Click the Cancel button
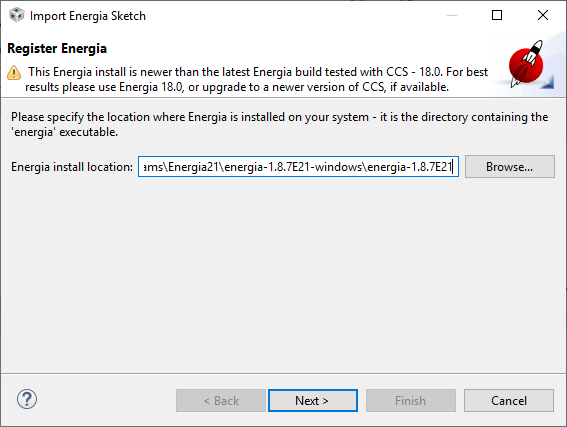 509,400
